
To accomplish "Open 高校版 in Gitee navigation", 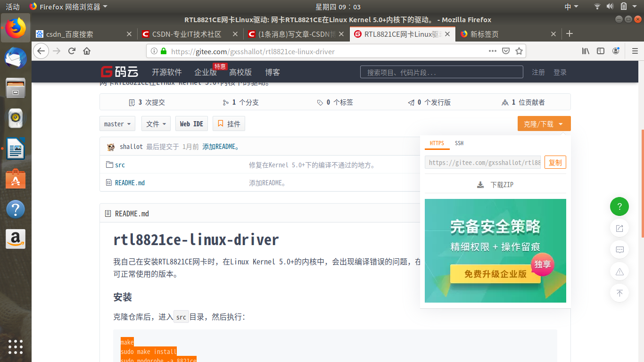I will pyautogui.click(x=240, y=72).
